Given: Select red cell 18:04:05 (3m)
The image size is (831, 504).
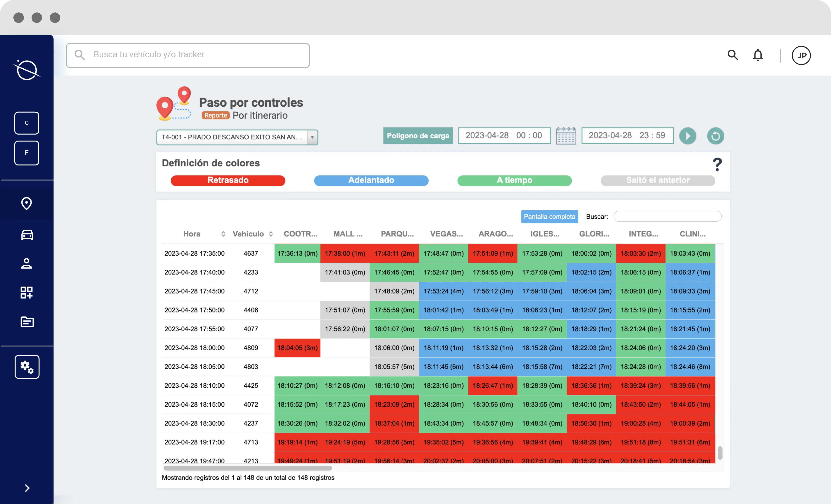Looking at the screenshot, I should click(297, 348).
